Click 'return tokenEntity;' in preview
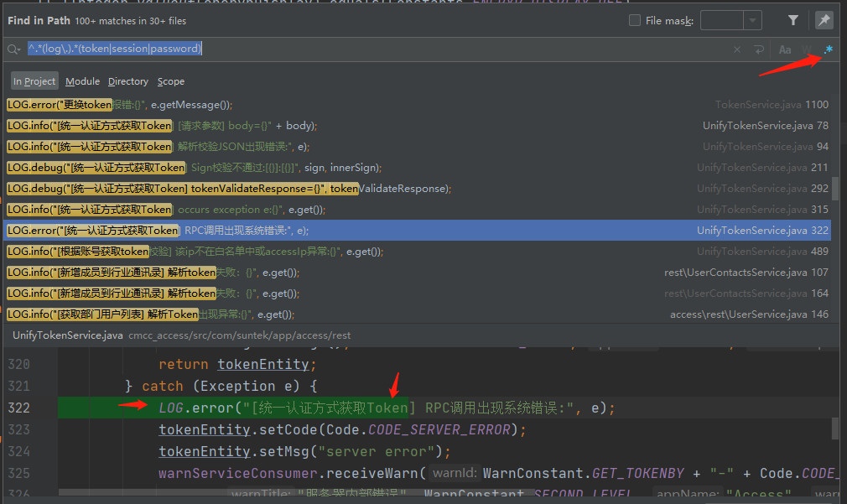 pos(237,365)
